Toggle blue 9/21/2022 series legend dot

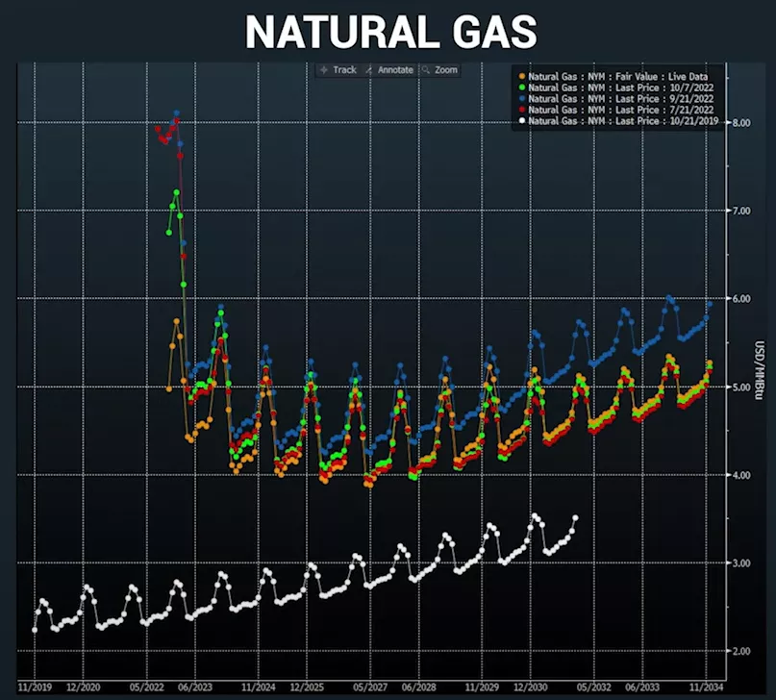point(521,98)
